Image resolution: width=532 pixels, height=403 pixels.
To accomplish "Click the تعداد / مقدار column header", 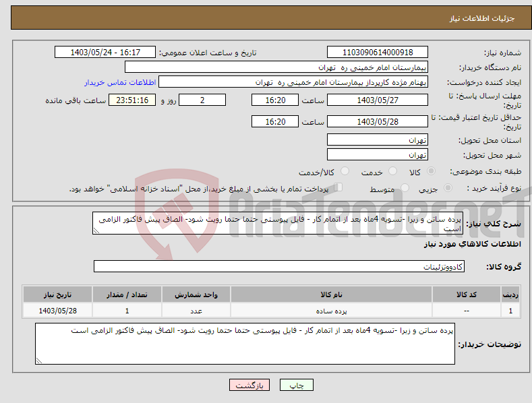I will click(x=127, y=294).
